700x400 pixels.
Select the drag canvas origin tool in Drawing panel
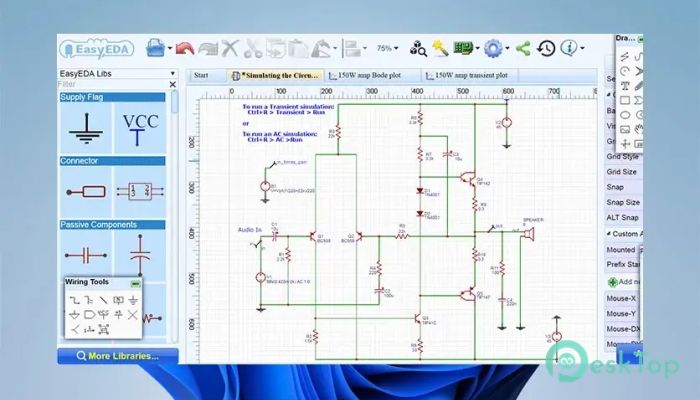pyautogui.click(x=625, y=144)
